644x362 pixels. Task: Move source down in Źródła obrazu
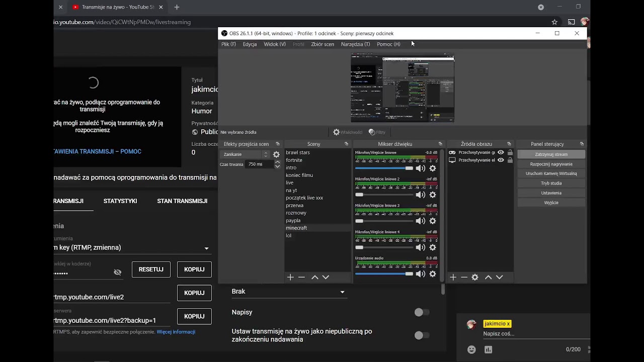pyautogui.click(x=499, y=277)
